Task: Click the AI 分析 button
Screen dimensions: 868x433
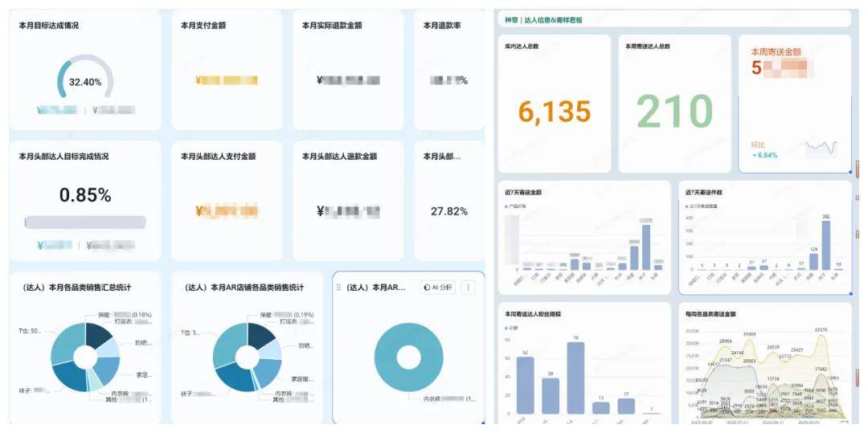Action: click(x=437, y=287)
